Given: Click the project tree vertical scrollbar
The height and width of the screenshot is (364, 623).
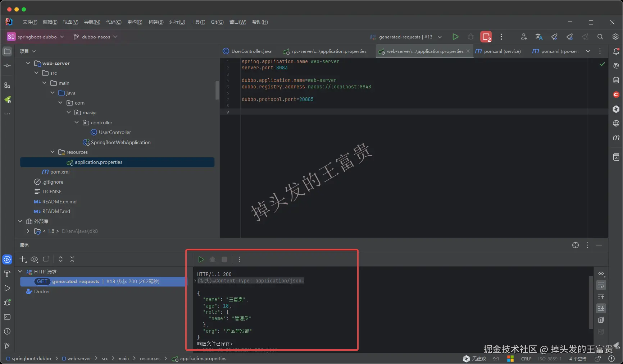Looking at the screenshot, I should [217, 90].
